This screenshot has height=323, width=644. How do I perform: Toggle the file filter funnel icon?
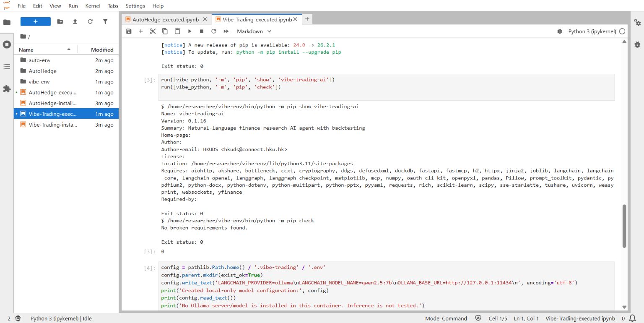[x=105, y=21]
